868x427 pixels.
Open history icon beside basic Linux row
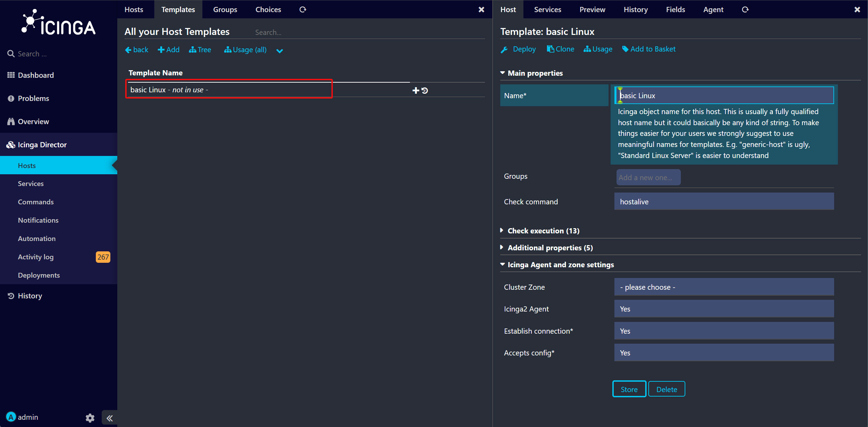[x=425, y=91]
